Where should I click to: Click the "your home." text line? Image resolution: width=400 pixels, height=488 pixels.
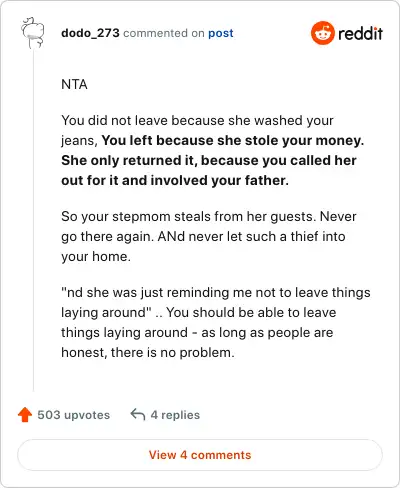point(96,256)
